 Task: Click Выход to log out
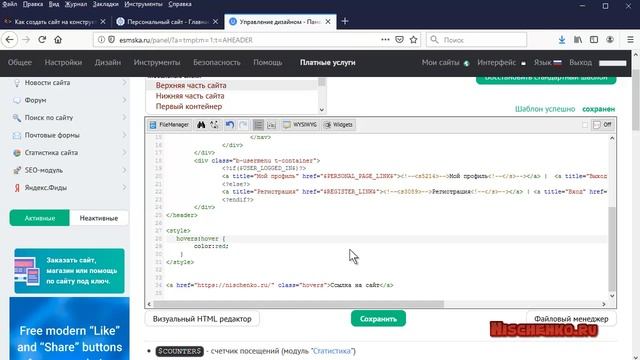point(580,62)
